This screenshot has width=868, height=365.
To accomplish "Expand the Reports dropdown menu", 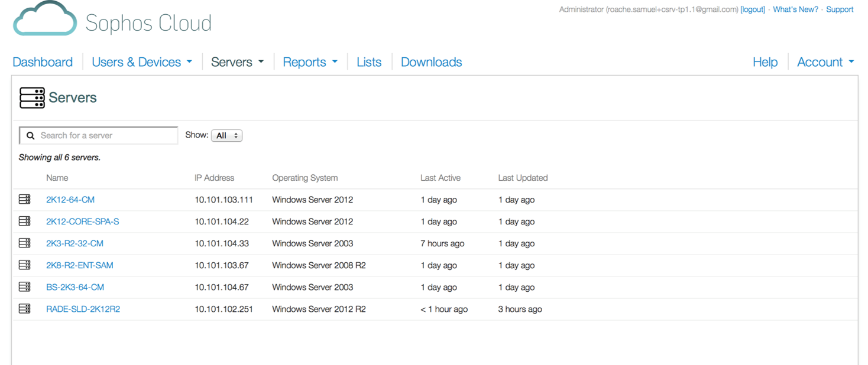I will pyautogui.click(x=310, y=62).
